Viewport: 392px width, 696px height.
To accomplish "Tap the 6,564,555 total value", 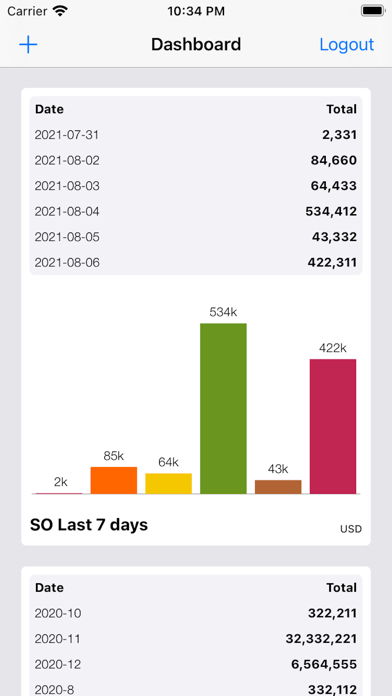I will tap(324, 664).
